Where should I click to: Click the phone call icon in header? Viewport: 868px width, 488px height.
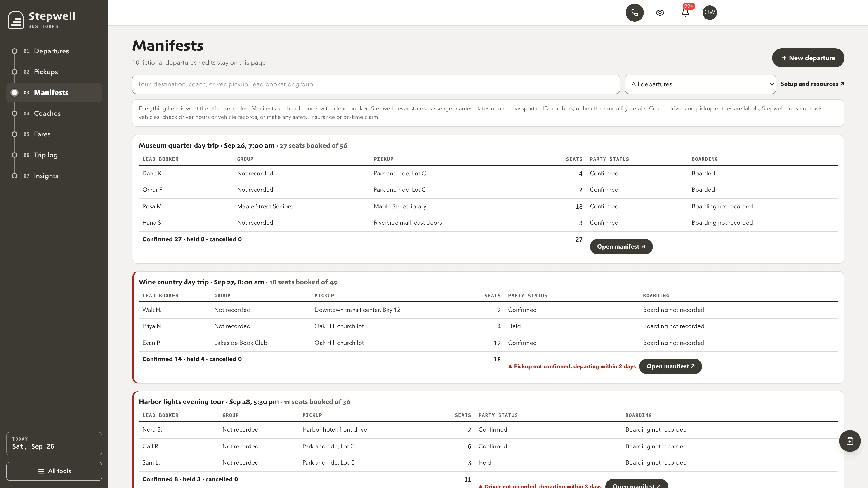[634, 12]
